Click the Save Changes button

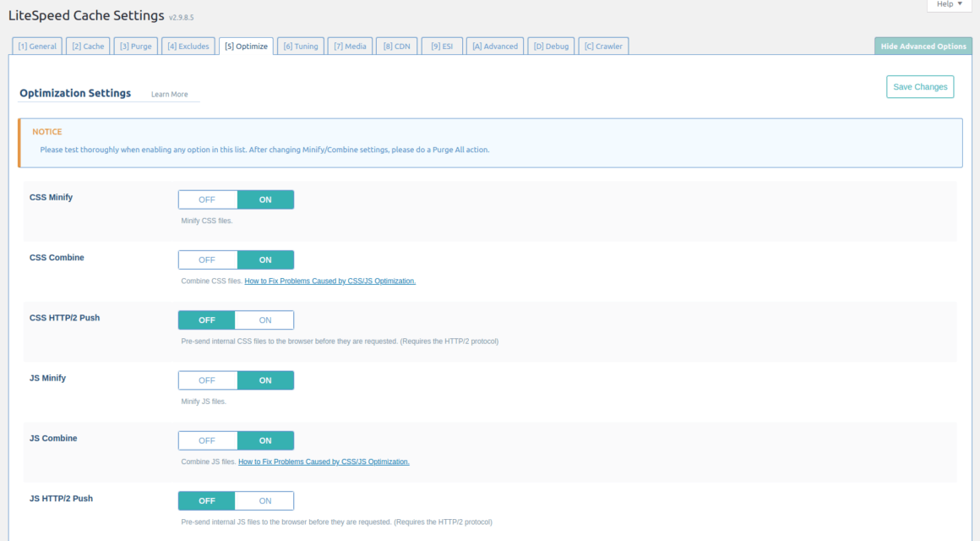tap(919, 86)
